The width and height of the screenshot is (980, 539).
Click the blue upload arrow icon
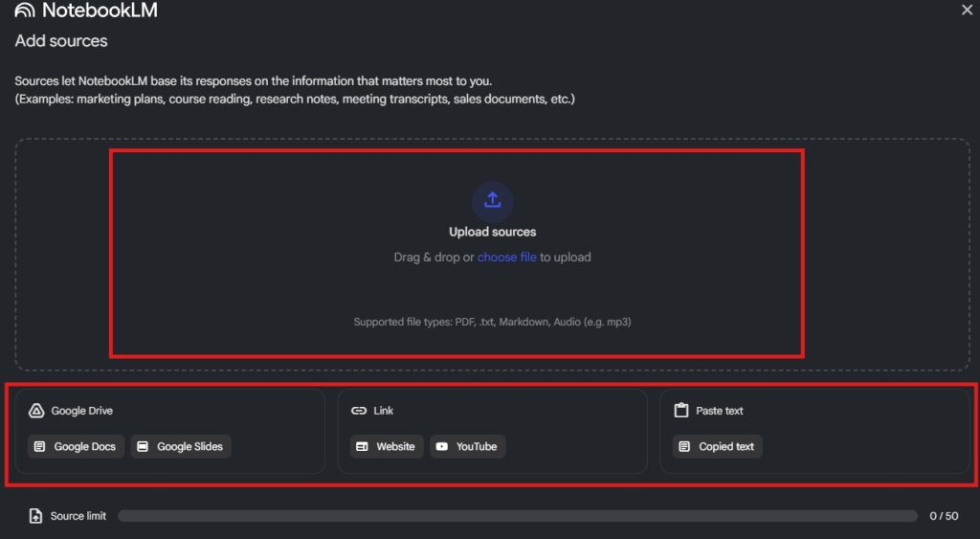pyautogui.click(x=492, y=200)
